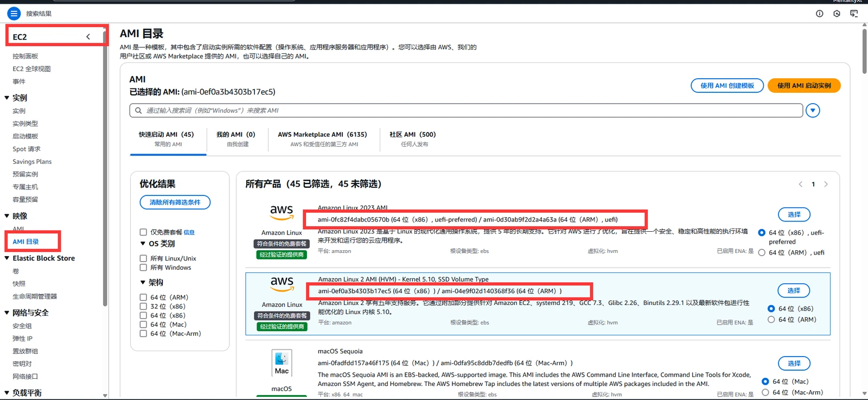868x400 pixels.
Task: Open the hamburger navigation menu
Action: click(14, 14)
